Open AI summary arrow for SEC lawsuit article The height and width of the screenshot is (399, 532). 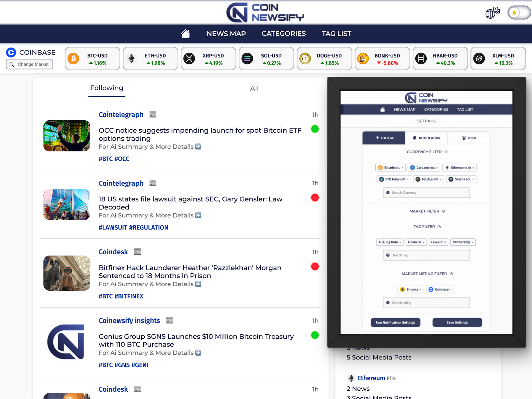coord(198,215)
